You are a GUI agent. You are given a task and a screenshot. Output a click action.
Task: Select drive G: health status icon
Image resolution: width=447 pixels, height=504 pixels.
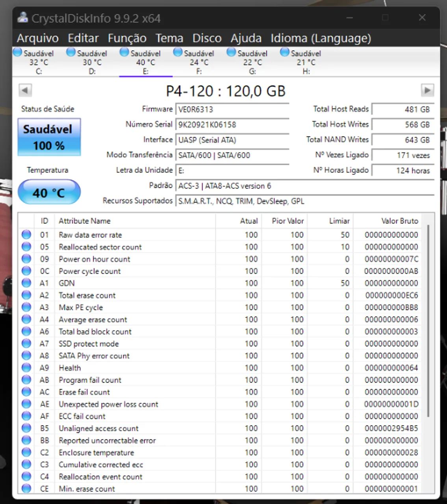pyautogui.click(x=231, y=52)
